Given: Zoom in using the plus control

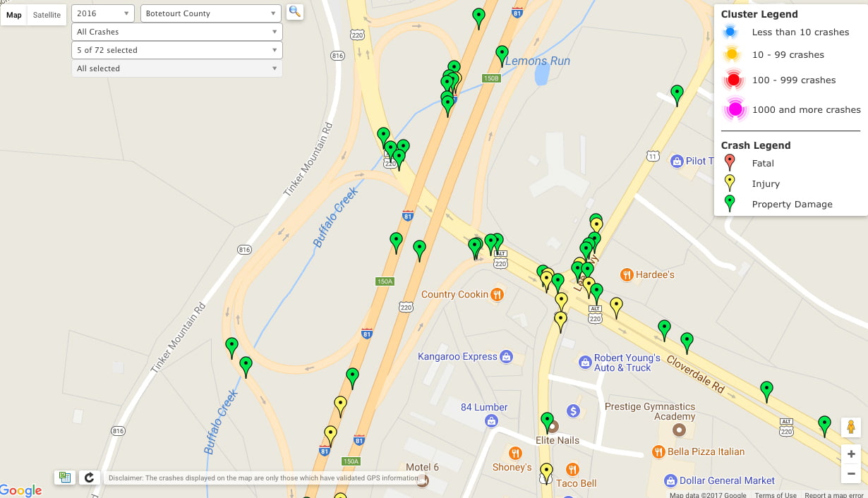Looking at the screenshot, I should (850, 454).
